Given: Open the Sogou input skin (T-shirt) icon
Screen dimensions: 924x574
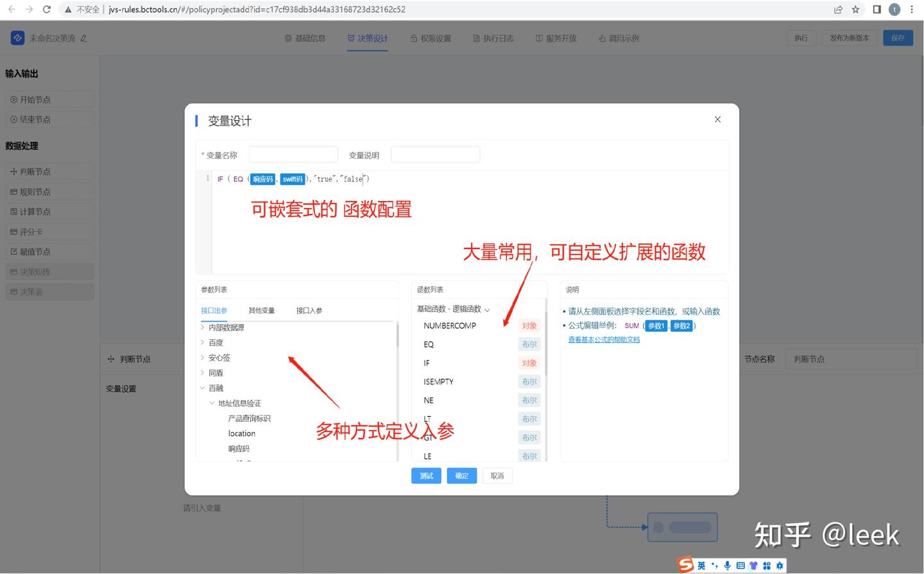Looking at the screenshot, I should click(752, 565).
